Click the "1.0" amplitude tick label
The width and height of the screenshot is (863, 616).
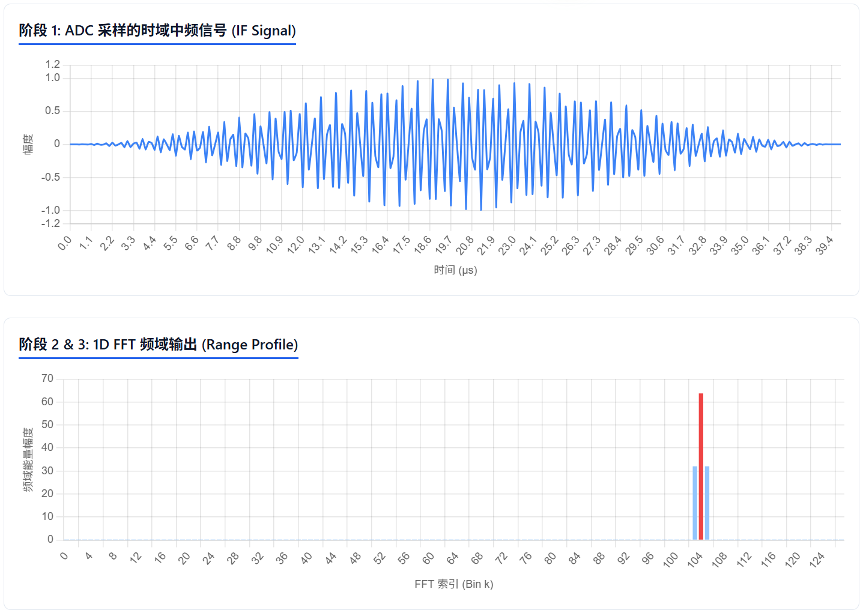[x=53, y=77]
